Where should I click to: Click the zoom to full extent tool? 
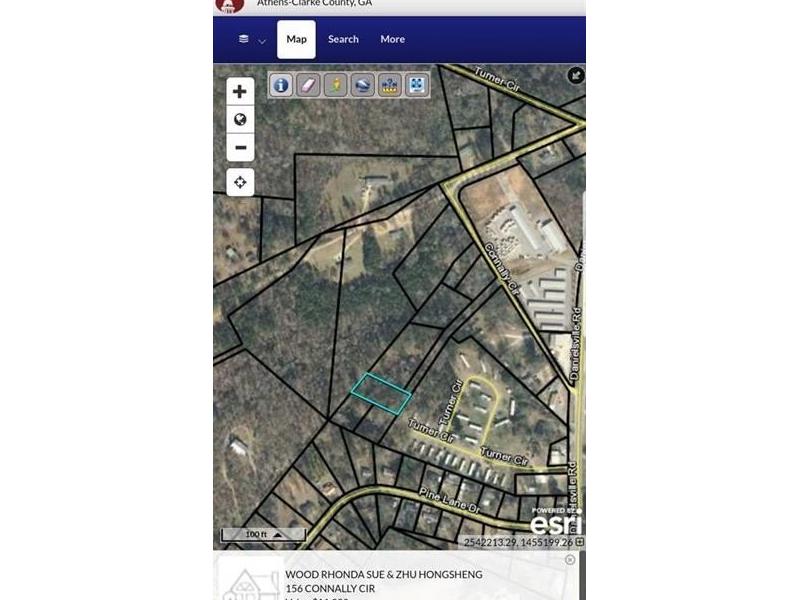417,85
